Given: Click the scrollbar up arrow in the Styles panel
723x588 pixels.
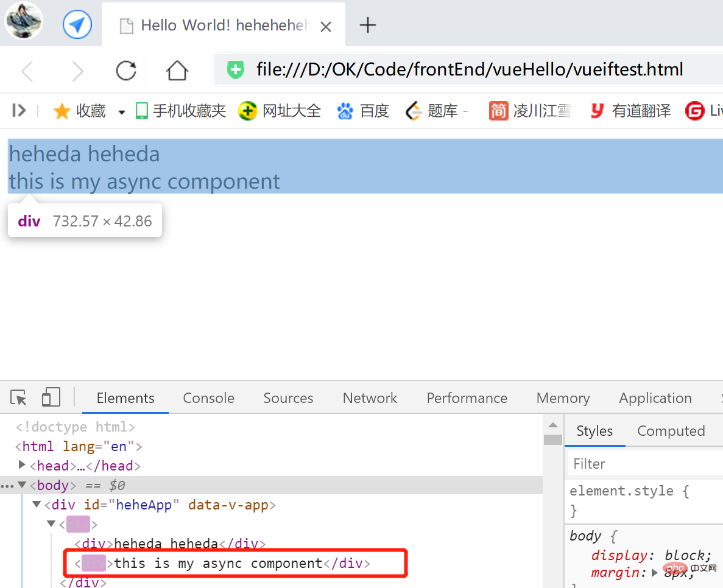Looking at the screenshot, I should click(x=553, y=425).
